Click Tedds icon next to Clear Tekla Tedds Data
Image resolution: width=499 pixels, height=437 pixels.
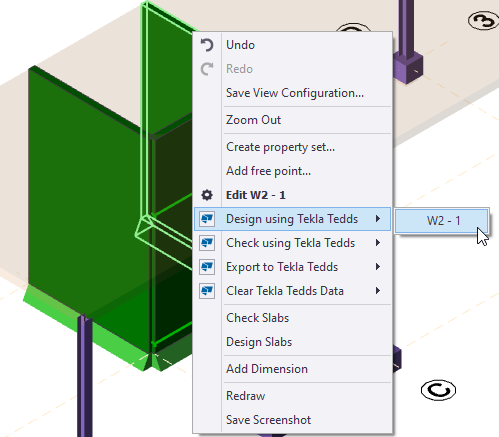point(207,291)
